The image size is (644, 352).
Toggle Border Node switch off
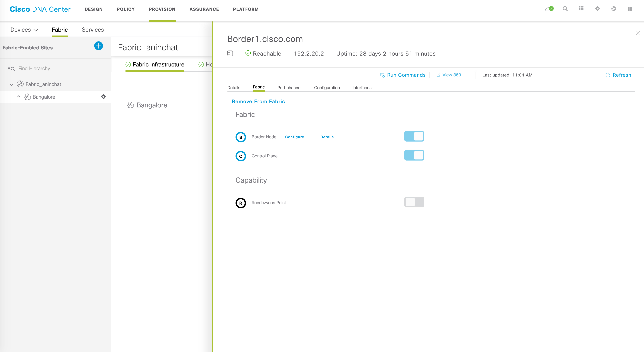point(414,136)
